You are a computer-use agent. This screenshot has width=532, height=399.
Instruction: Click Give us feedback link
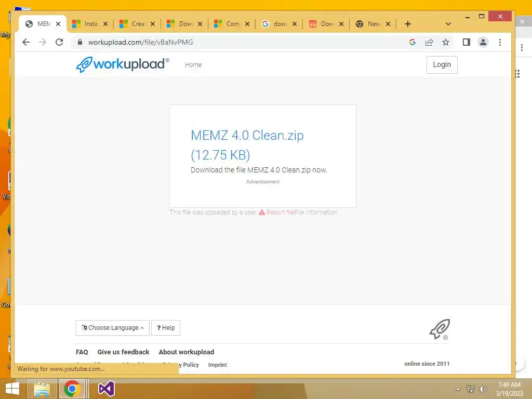coord(123,352)
